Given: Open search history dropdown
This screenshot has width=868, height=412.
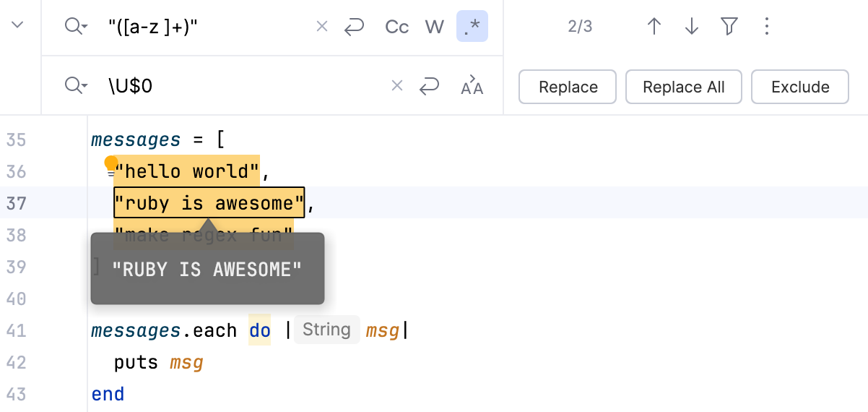Looking at the screenshot, I should 76,27.
